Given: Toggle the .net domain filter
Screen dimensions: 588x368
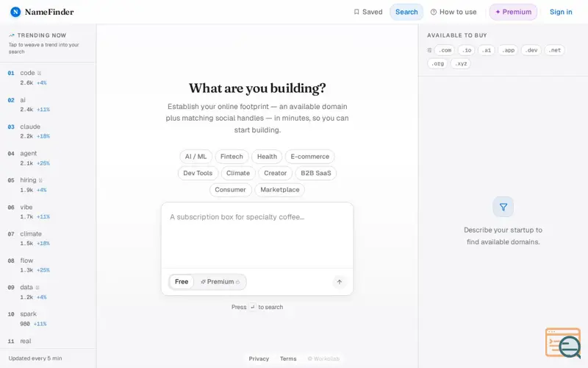Looking at the screenshot, I should click(x=555, y=50).
